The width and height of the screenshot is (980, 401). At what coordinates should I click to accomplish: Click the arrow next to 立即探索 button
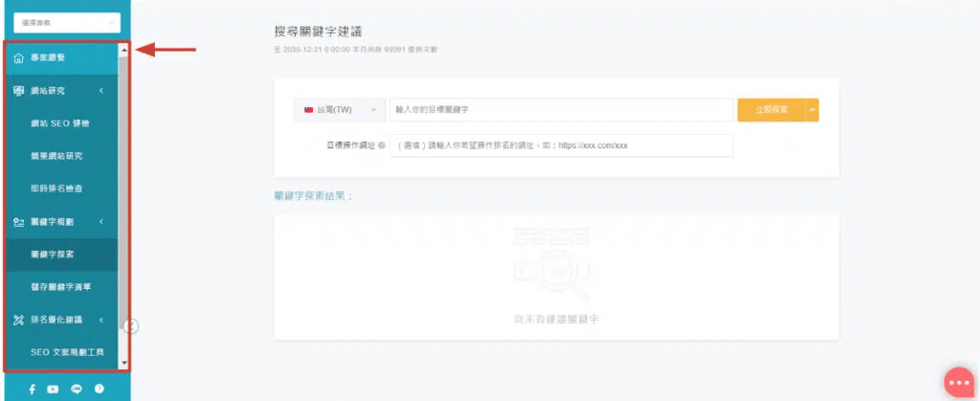point(813,110)
